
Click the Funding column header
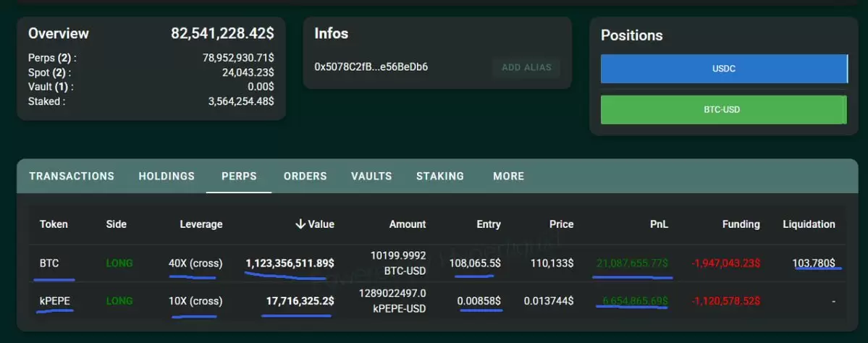coord(741,224)
